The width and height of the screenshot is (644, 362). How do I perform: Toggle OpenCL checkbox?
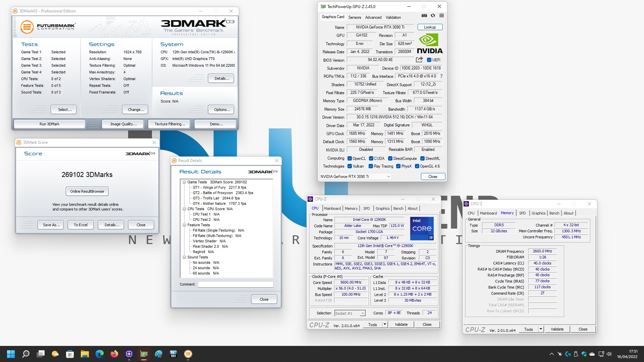[350, 159]
